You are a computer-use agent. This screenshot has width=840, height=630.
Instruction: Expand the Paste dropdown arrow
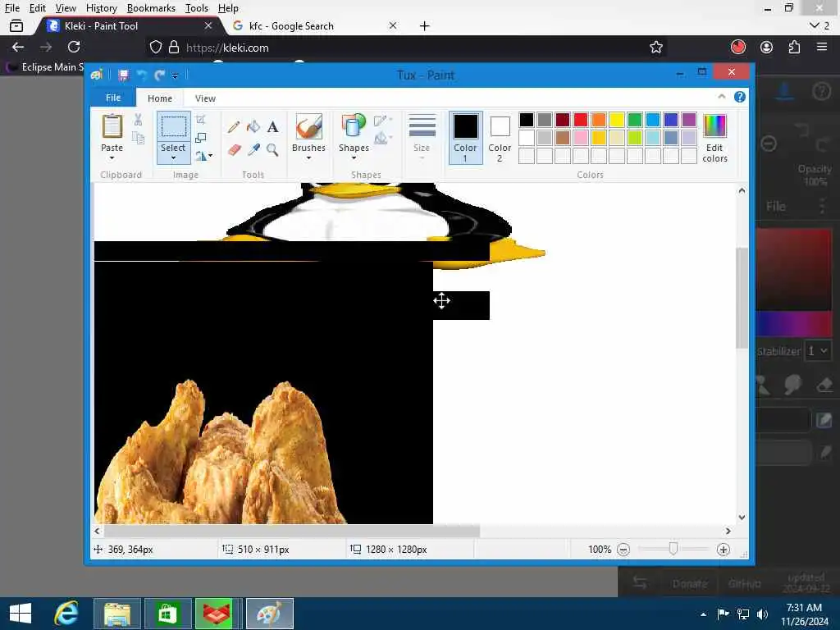112,158
